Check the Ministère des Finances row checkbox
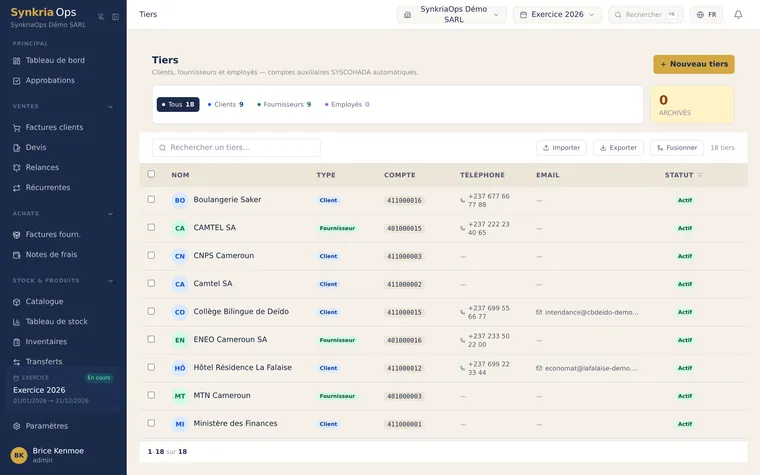Viewport: 760px width, 475px height. [151, 423]
